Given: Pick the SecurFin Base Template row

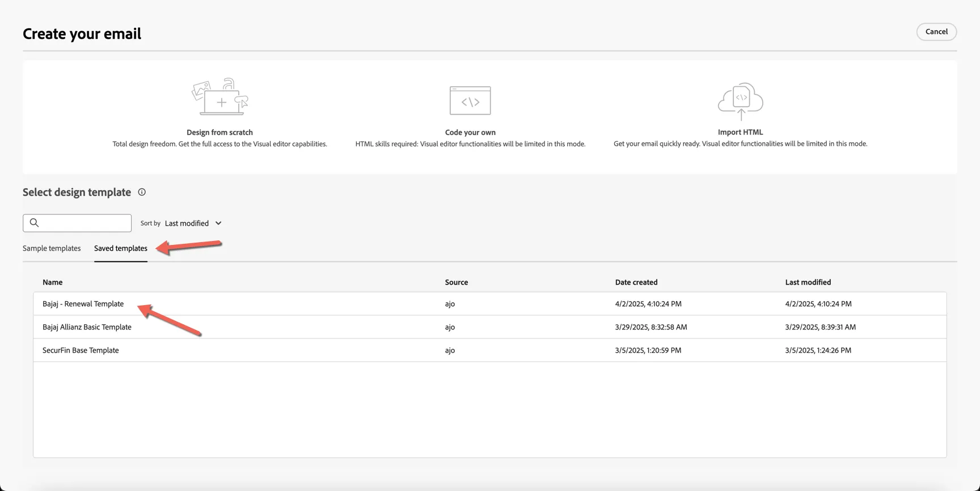Looking at the screenshot, I should [489, 350].
